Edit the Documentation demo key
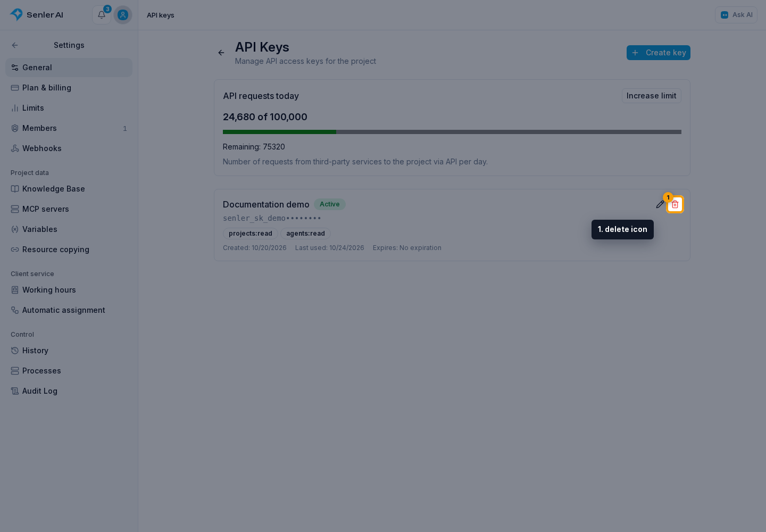766x532 pixels. tap(660, 204)
